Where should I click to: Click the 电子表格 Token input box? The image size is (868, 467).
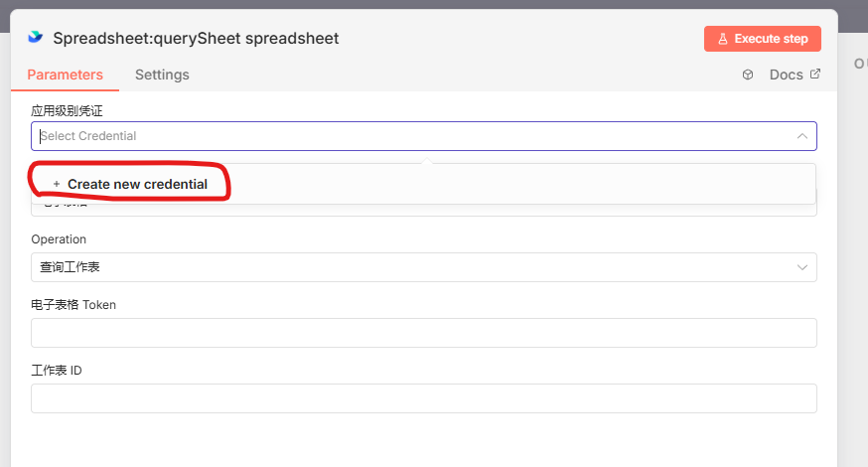tap(423, 333)
